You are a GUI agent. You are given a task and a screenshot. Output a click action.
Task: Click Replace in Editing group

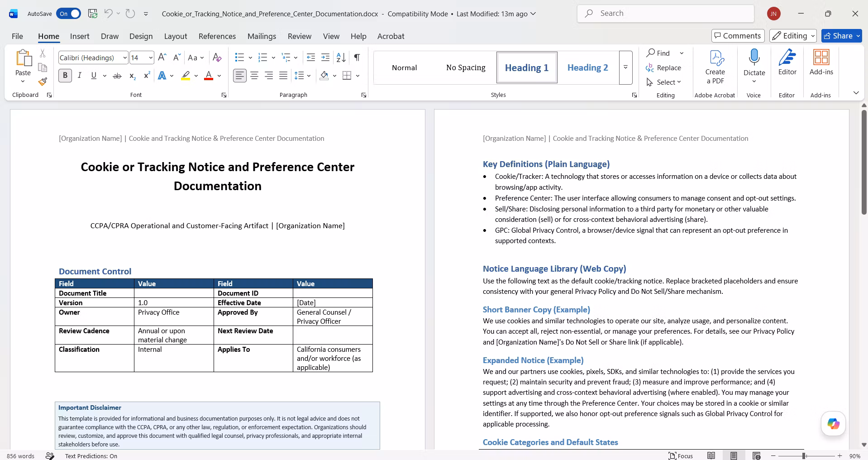point(663,67)
